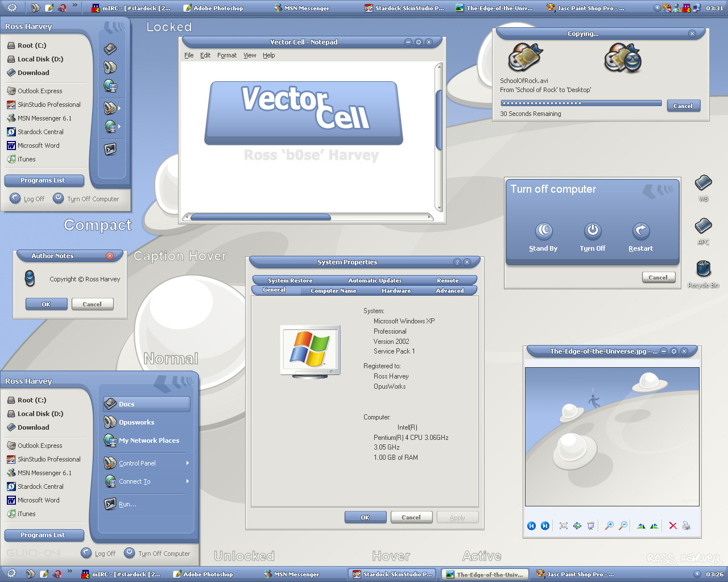Start slide show from picture viewer toolbar
728x582 pixels.
point(591,526)
